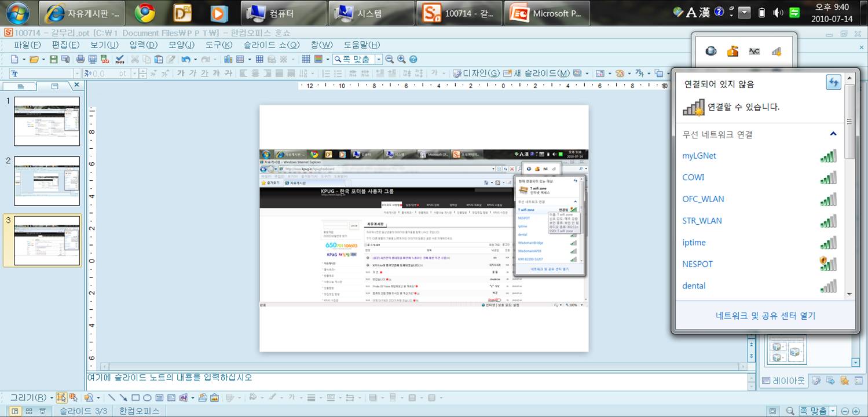Open the font name dropdown

(76, 74)
